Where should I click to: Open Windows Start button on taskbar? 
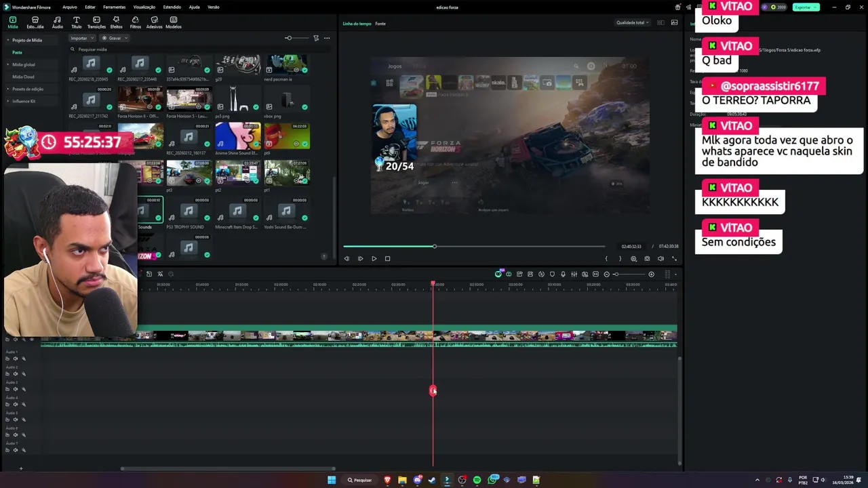click(332, 480)
